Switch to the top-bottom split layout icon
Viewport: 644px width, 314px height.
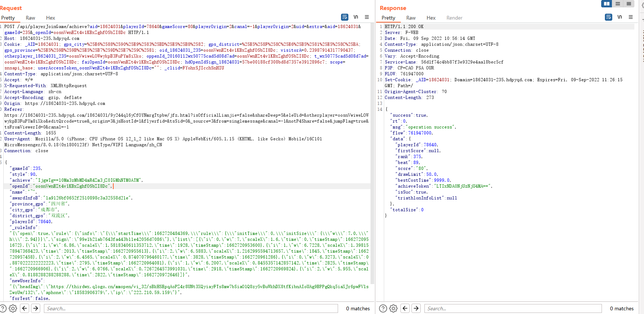(618, 4)
